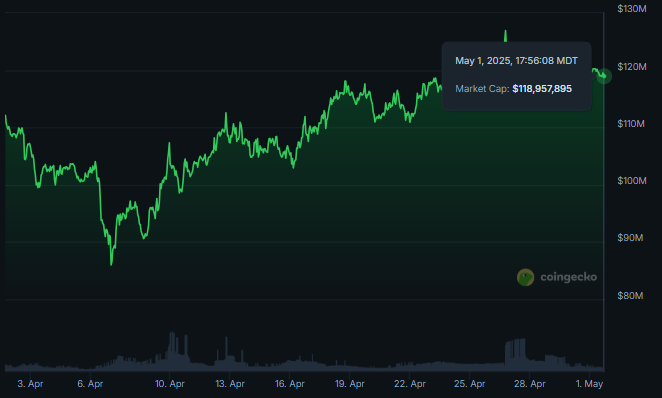Select the 13. Apr date label
This screenshot has width=662, height=398.
tap(230, 384)
